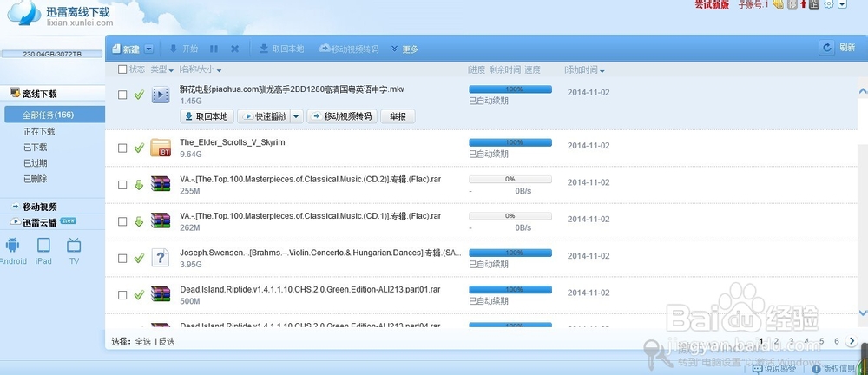868x375 pixels.
Task: Click the 100% progress bar of Skyrim task
Action: coord(510,142)
